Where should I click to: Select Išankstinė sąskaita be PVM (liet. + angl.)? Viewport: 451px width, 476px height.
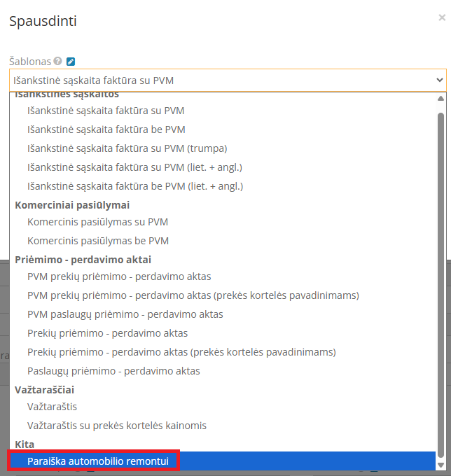coord(134,186)
